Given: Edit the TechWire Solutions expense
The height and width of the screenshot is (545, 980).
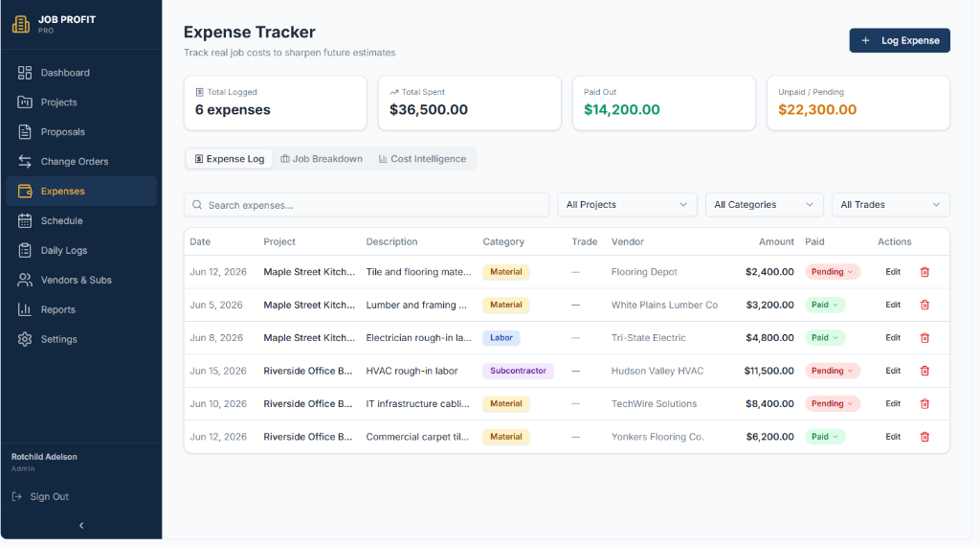Looking at the screenshot, I should [x=893, y=403].
